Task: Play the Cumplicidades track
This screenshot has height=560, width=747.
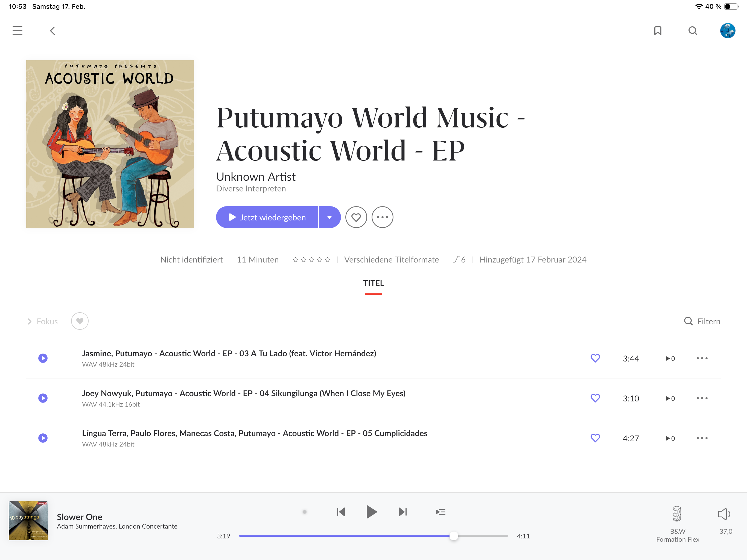Action: pos(43,438)
